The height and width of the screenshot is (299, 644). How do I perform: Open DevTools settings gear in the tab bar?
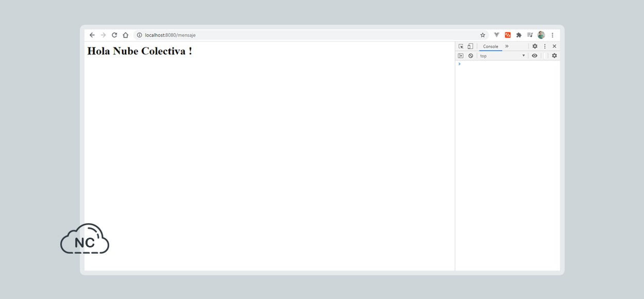(535, 46)
